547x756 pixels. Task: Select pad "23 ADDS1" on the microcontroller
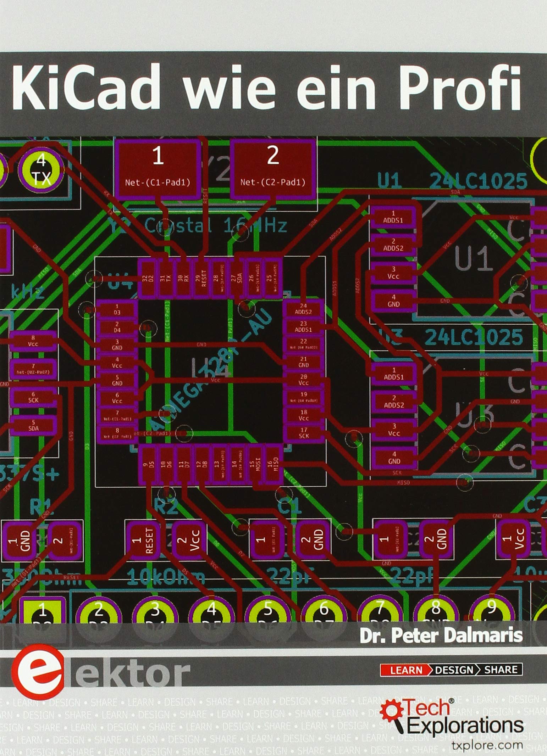pyautogui.click(x=304, y=327)
